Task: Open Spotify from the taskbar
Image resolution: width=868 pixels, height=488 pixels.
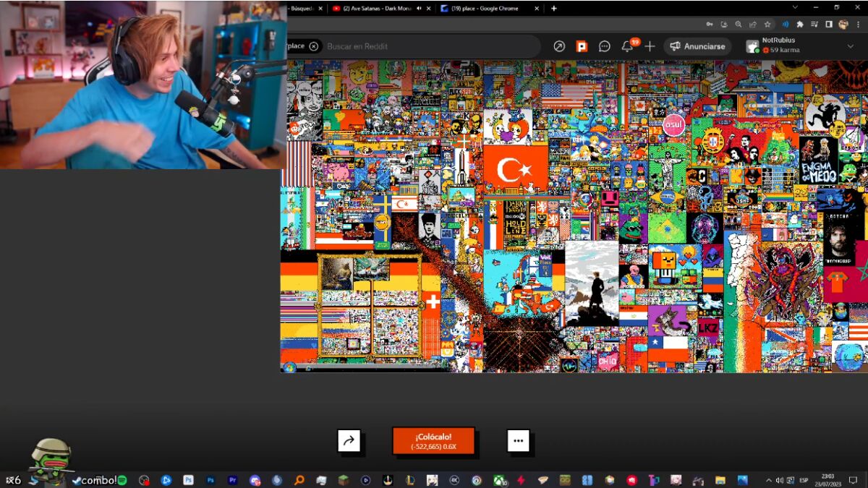Action: tap(122, 480)
